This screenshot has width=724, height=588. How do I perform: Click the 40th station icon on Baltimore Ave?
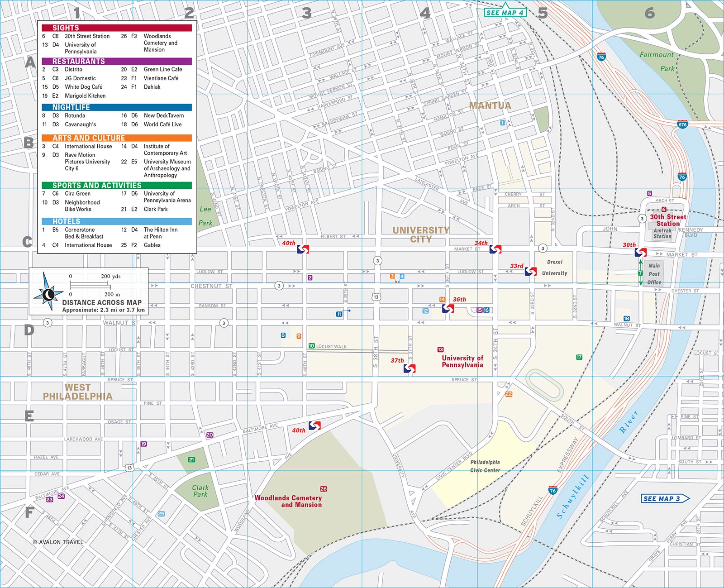coord(314,425)
